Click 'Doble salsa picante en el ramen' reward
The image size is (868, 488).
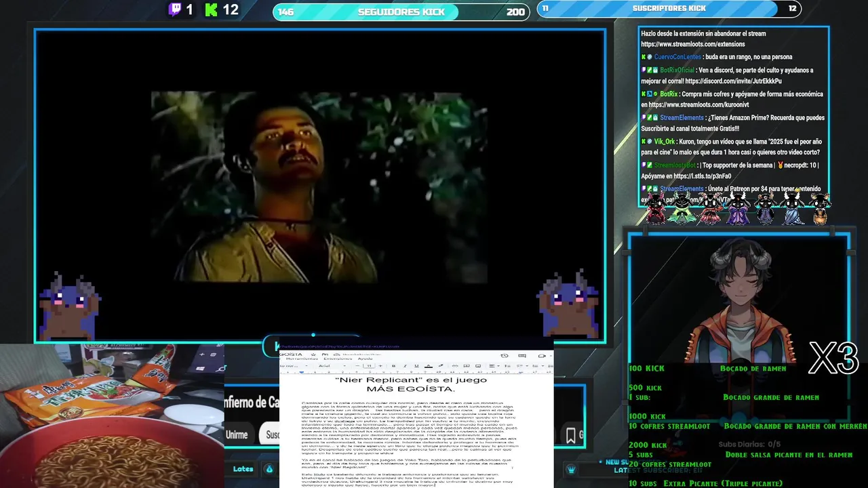coord(789,455)
